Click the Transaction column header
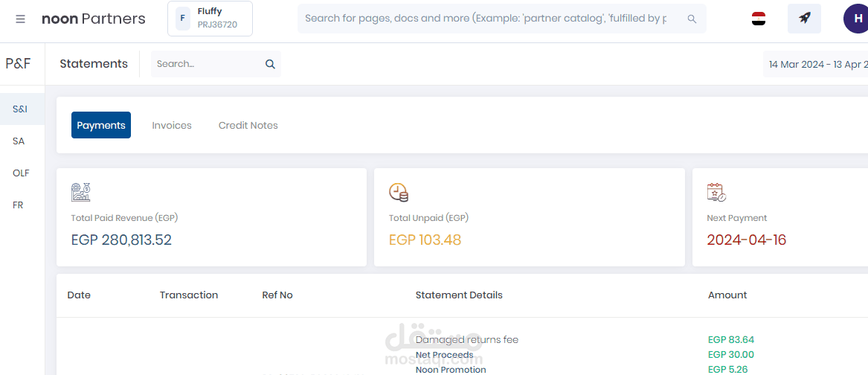 189,295
